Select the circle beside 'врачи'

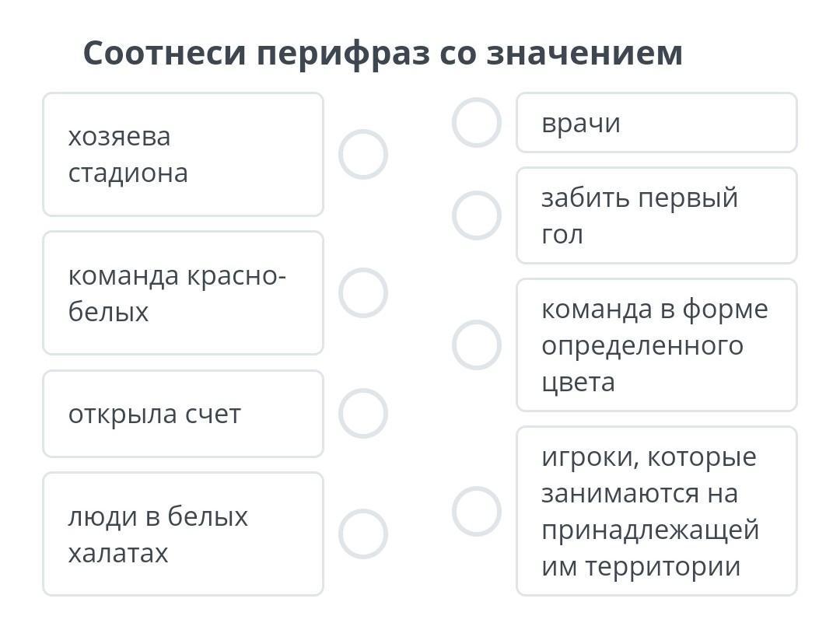coord(476,122)
